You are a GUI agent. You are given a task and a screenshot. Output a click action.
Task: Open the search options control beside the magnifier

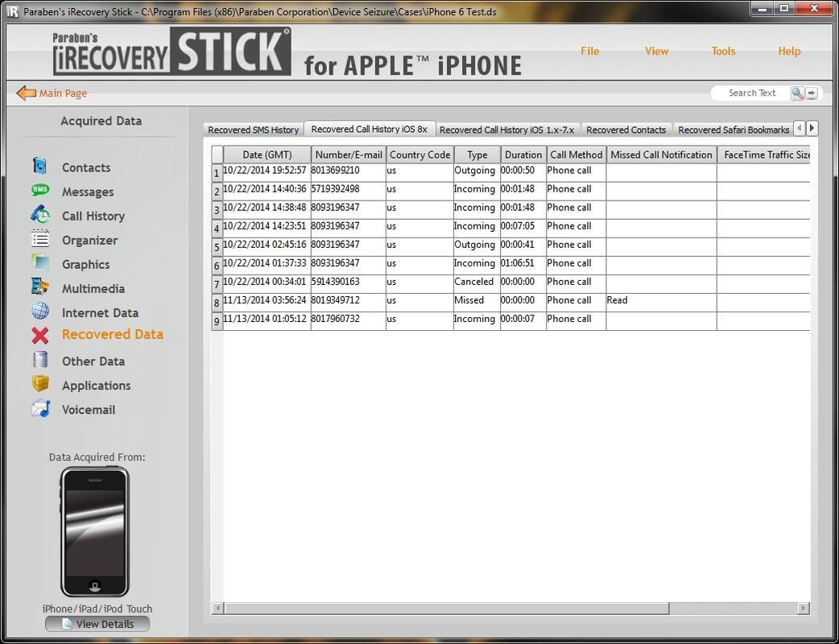[811, 93]
